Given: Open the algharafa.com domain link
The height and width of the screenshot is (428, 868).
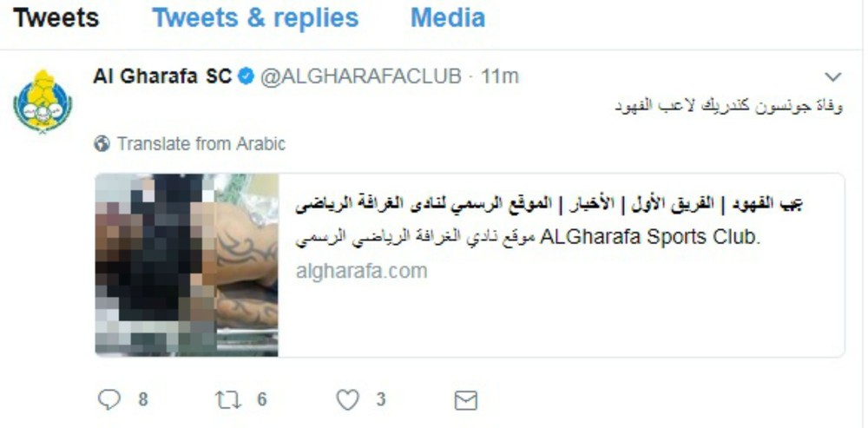Looking at the screenshot, I should coord(361,272).
